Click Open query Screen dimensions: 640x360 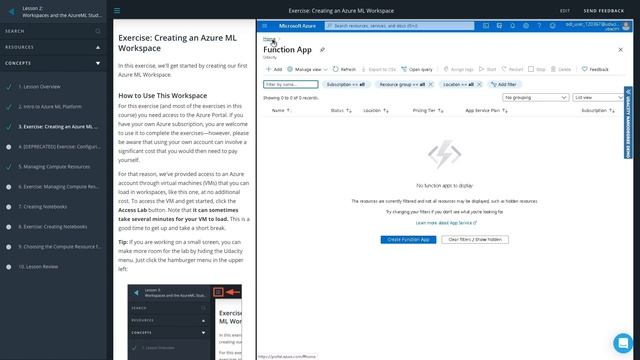coord(417,69)
